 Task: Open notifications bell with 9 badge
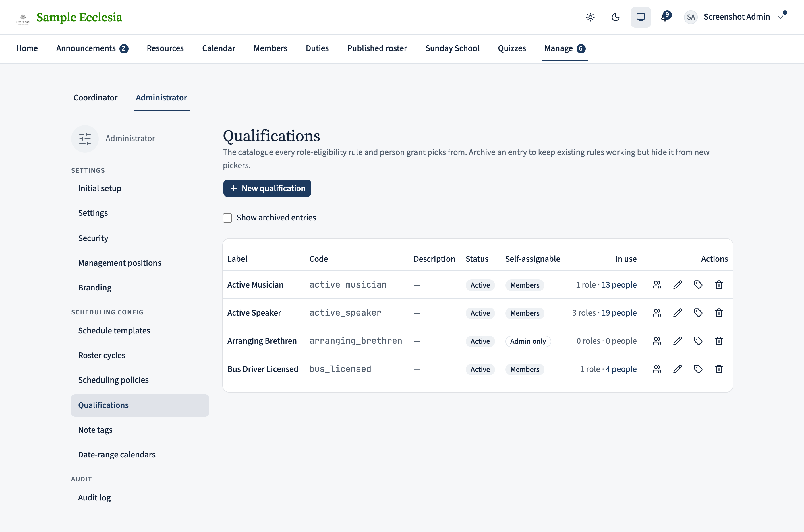tap(666, 17)
